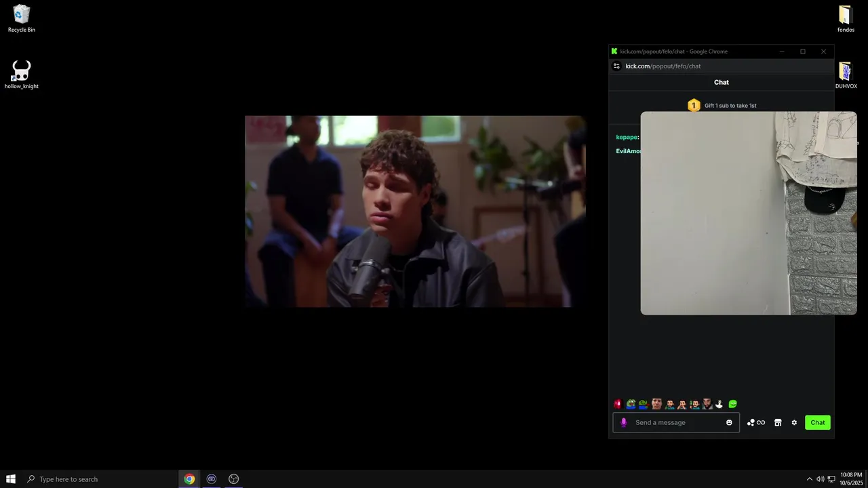The image size is (868, 488).
Task: Insert the real face photo emote
Action: tap(656, 404)
